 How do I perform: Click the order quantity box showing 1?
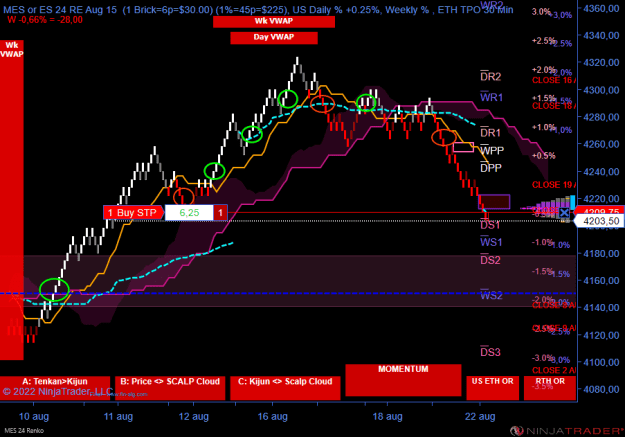pos(220,213)
